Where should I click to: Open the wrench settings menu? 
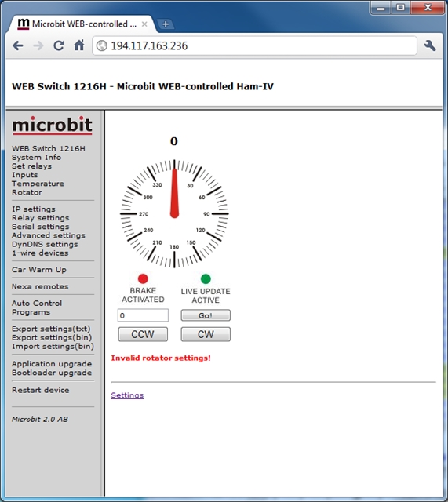430,45
